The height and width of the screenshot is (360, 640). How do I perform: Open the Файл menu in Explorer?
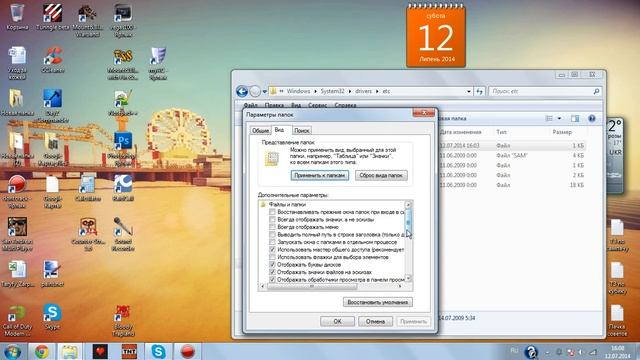pos(250,105)
